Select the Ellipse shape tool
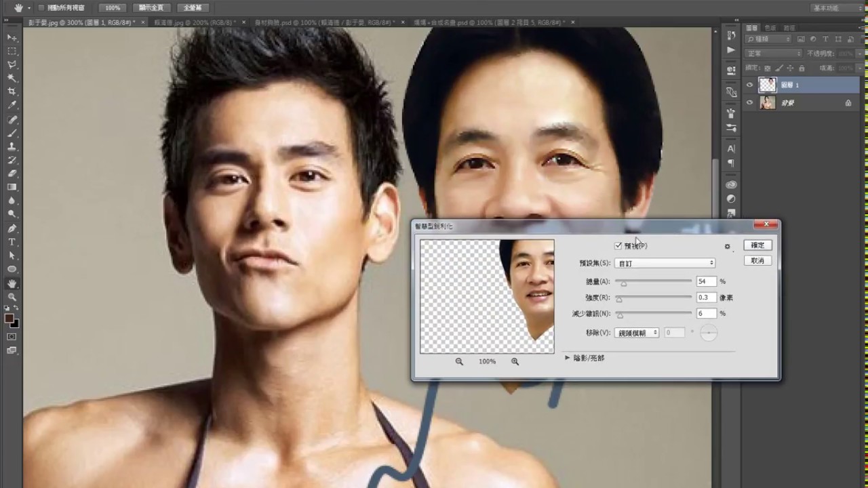Viewport: 868px width, 488px height. (12, 270)
